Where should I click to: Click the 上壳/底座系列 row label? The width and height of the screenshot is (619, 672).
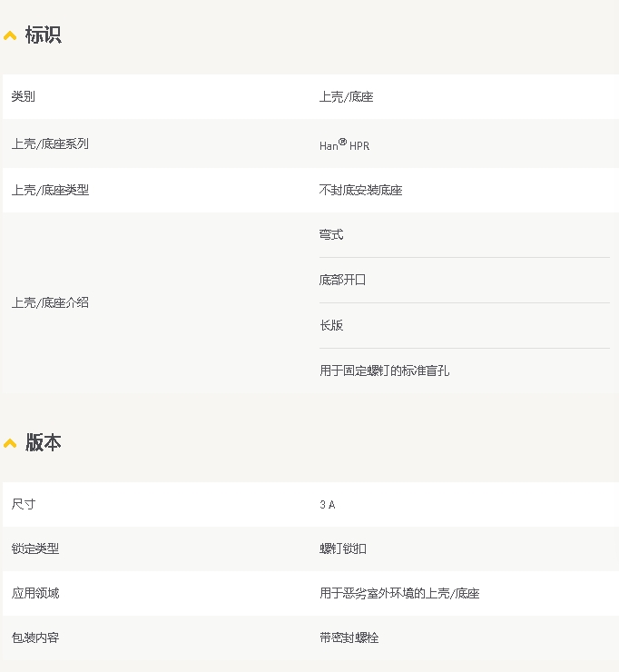[50, 143]
